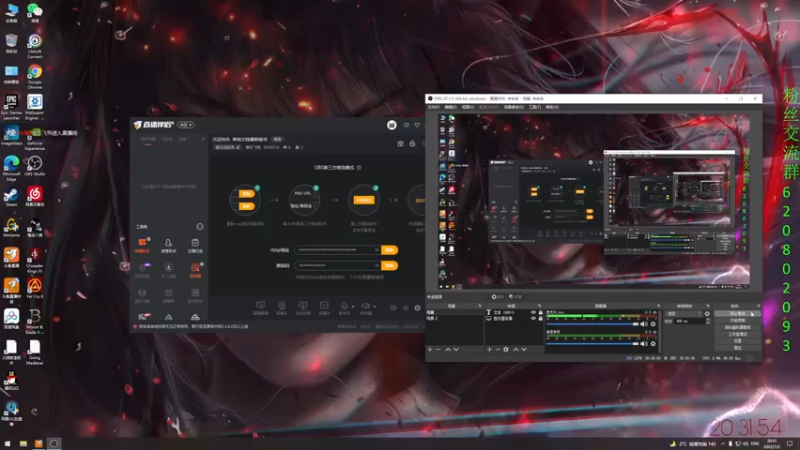Viewport: 800px width, 450px height.
Task: Open the Help menu in OBS
Action: point(552,107)
